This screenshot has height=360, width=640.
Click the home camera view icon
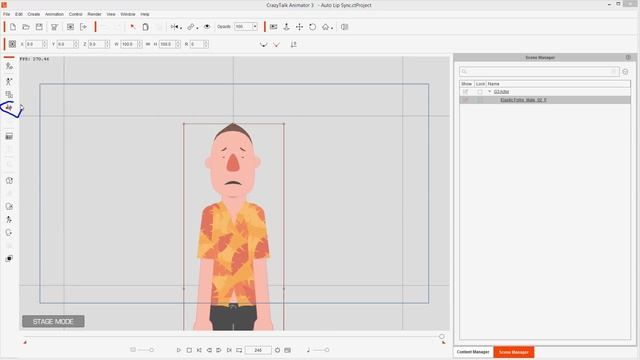[325, 27]
